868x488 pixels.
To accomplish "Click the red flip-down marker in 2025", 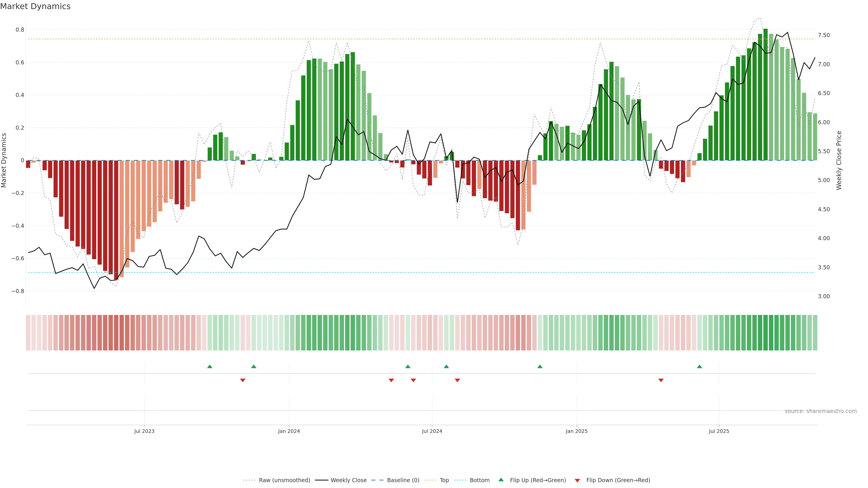I will [x=661, y=380].
